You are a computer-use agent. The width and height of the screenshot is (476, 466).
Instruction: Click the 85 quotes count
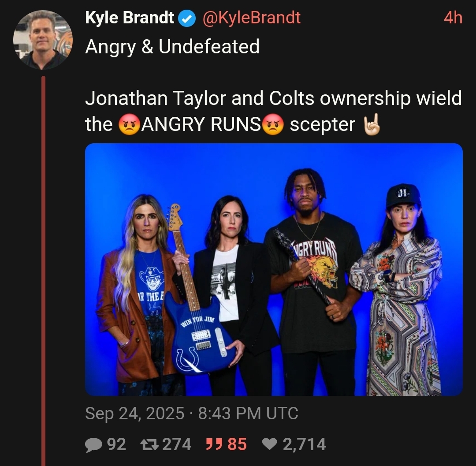click(x=237, y=444)
